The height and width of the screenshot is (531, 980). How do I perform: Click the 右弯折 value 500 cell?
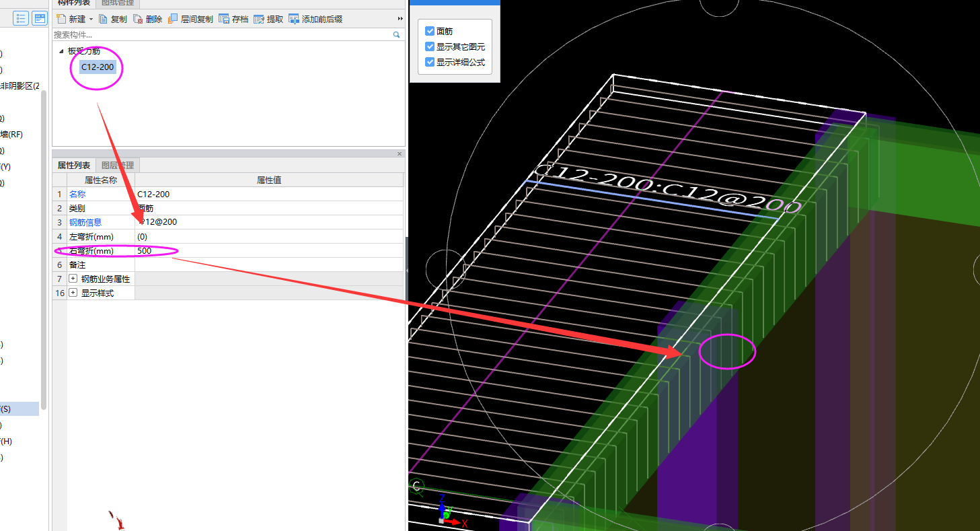coord(269,250)
